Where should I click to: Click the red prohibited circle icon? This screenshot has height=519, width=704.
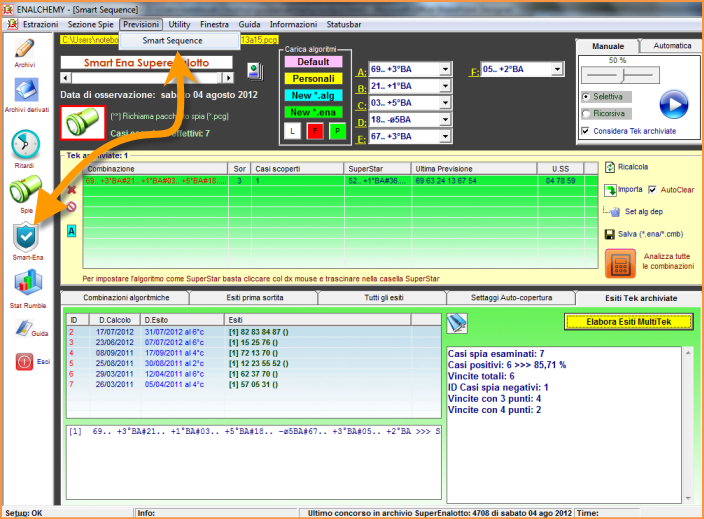coord(71,207)
